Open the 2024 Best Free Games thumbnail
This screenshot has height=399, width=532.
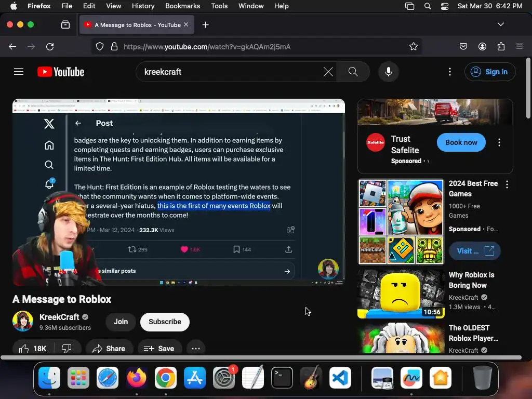(x=401, y=222)
